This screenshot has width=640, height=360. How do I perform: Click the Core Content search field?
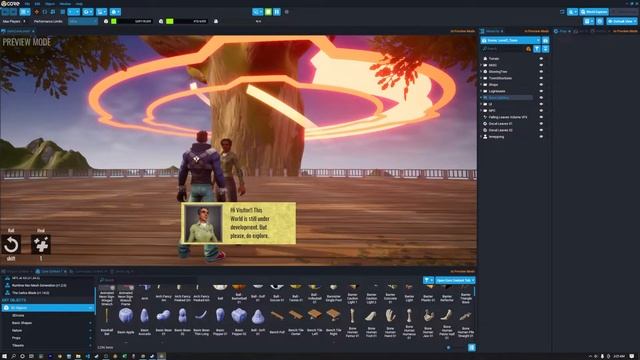(x=147, y=280)
